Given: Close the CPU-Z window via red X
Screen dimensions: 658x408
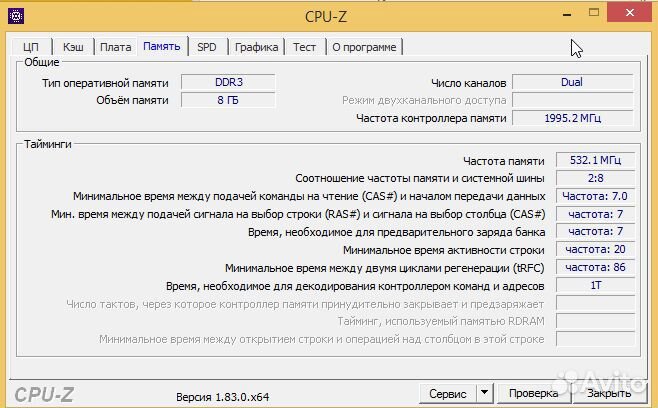Looking at the screenshot, I should coord(629,13).
